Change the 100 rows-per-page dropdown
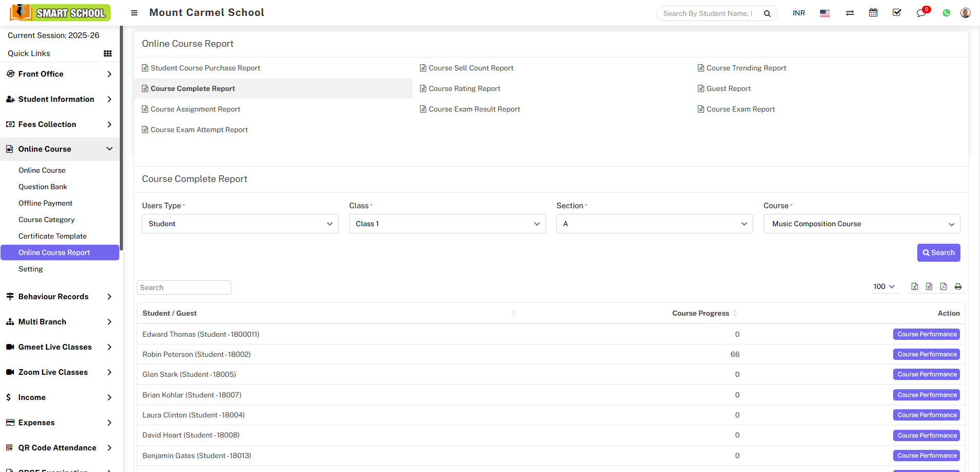The height and width of the screenshot is (472, 980). point(884,286)
